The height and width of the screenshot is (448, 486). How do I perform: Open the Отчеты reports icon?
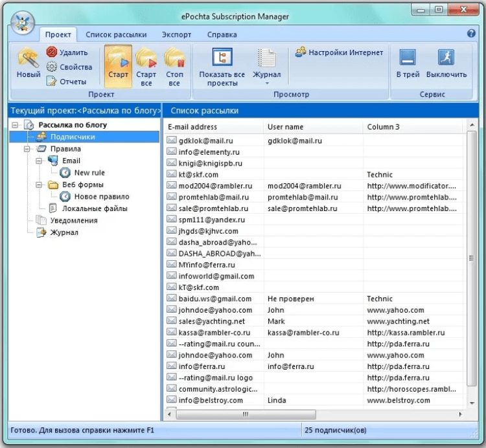(51, 81)
